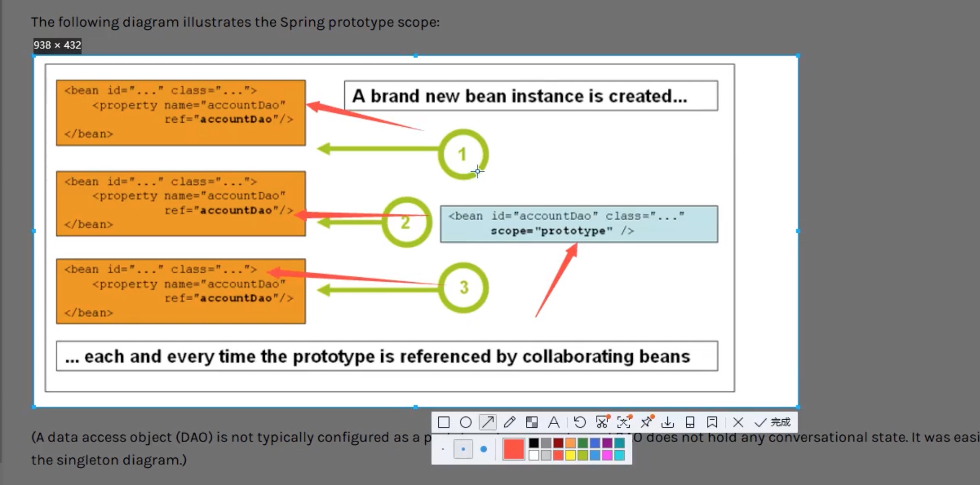Pick the yellow color swatch
This screenshot has width=980, height=485.
pos(570,456)
